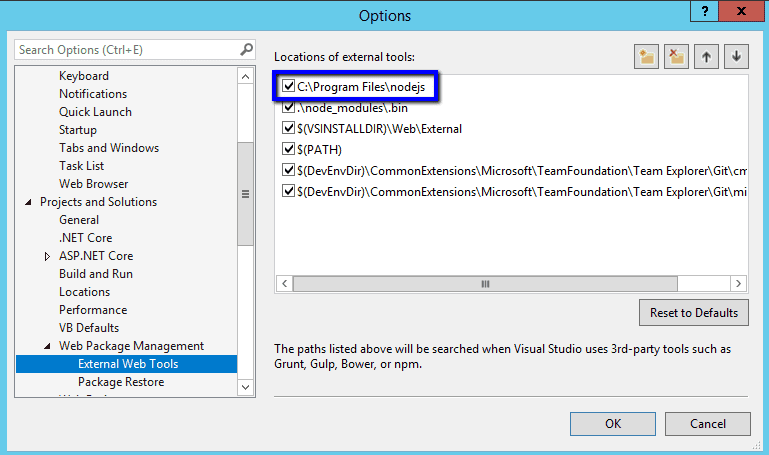769x455 pixels.
Task: Select Package Restore in the tree
Action: [121, 382]
